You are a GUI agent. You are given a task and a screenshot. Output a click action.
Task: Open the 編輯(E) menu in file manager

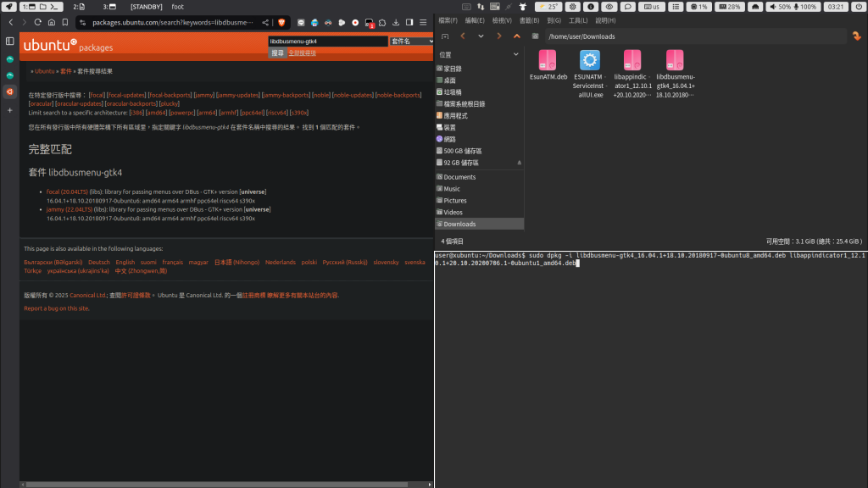(475, 20)
